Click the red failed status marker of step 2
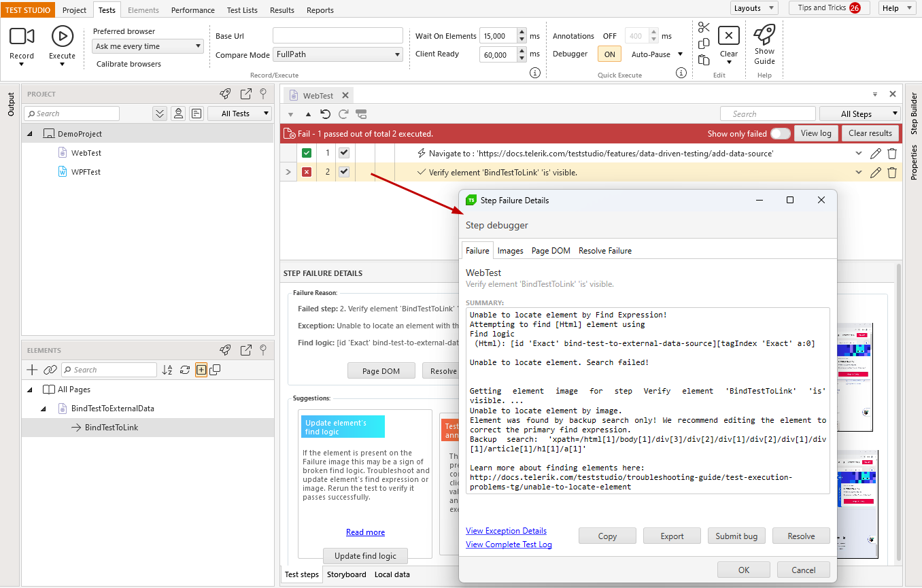Image resolution: width=922 pixels, height=588 pixels. [307, 172]
